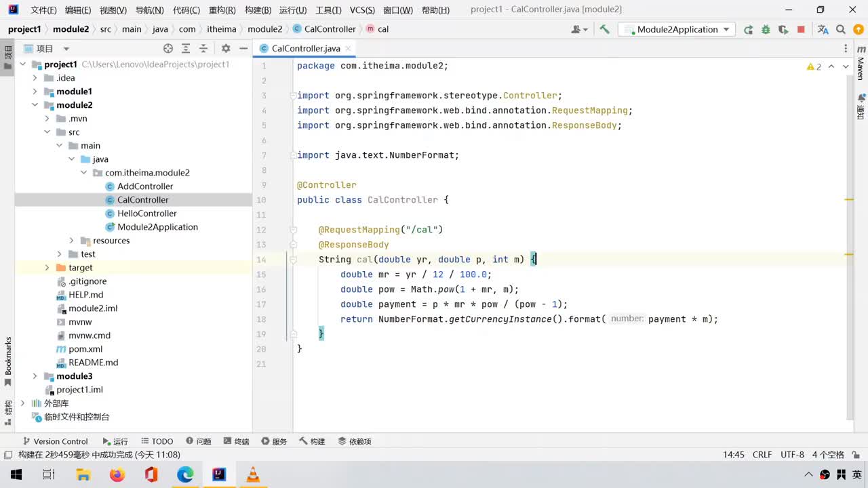Select pom.xml in project tree
The height and width of the screenshot is (488, 868).
pyautogui.click(x=85, y=349)
